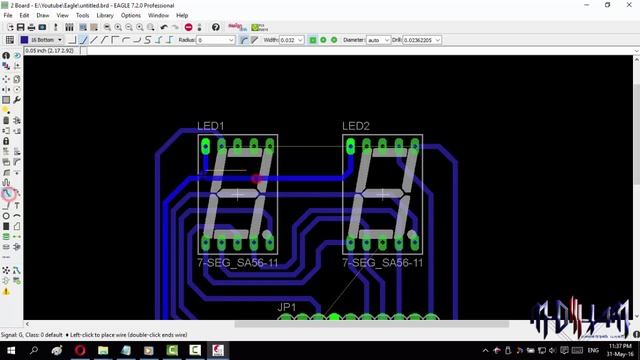Select the Ratsnest tool
The height and width of the screenshot is (360, 640).
[x=6, y=270]
